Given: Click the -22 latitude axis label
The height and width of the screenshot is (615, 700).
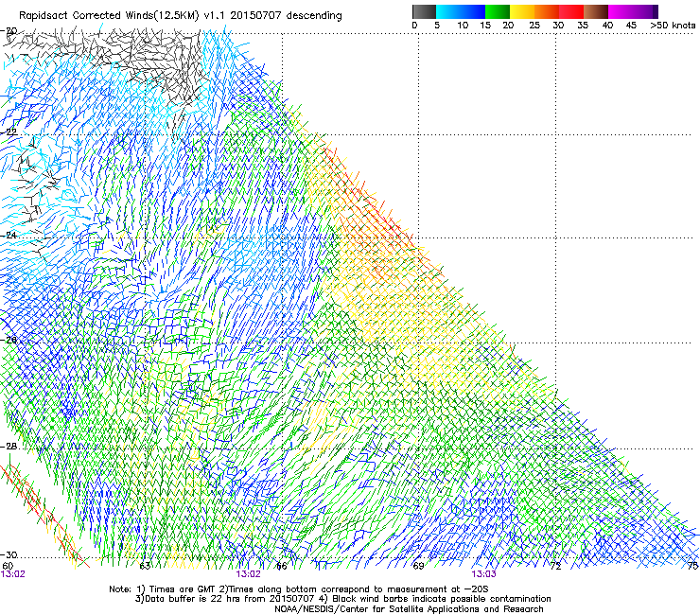Looking at the screenshot, I should click(x=9, y=132).
